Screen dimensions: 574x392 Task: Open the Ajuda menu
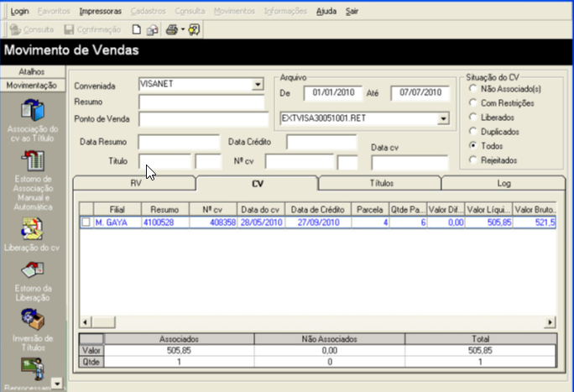coord(326,12)
